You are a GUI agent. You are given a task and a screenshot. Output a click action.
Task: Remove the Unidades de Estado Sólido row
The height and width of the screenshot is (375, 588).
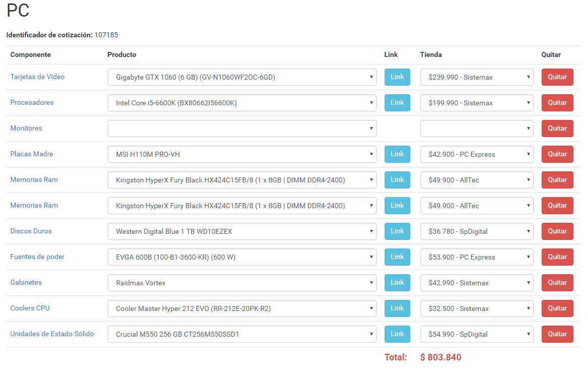pos(557,334)
